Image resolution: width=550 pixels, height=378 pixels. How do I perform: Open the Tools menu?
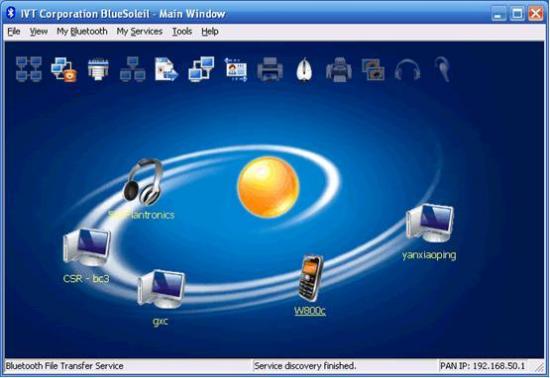(x=182, y=32)
